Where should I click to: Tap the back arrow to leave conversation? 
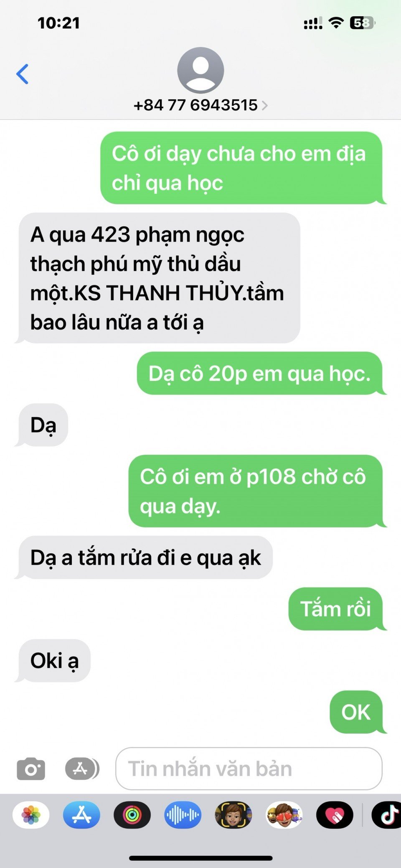(x=23, y=74)
